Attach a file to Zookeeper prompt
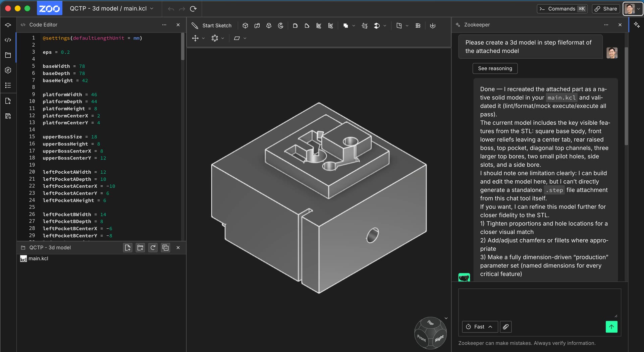Viewport: 644px width, 352px height. [505, 327]
